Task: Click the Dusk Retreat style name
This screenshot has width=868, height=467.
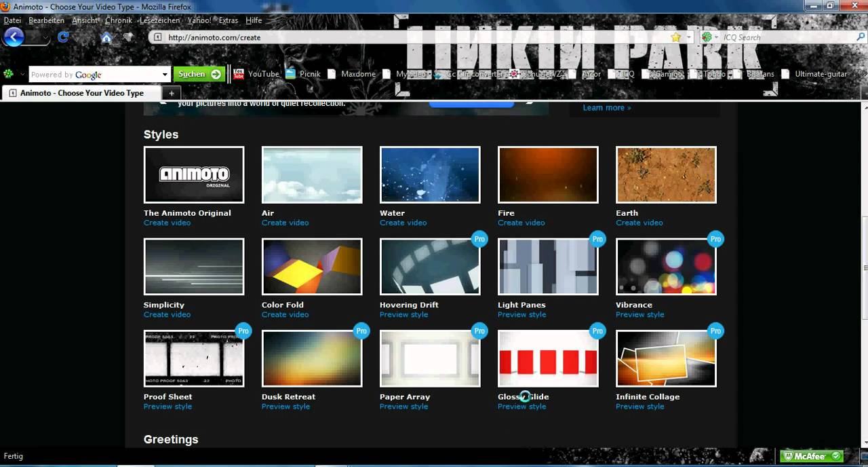Action: tap(288, 397)
